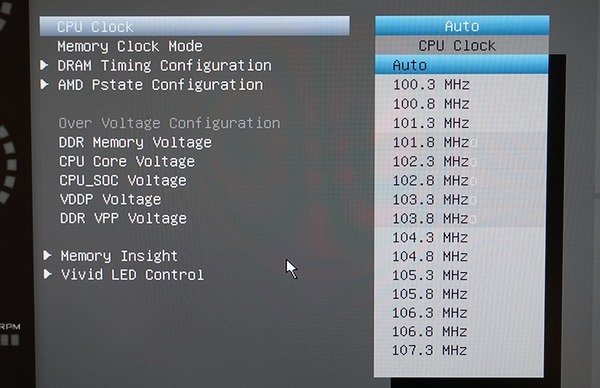This screenshot has width=600, height=388.
Task: Open DDR VPP Voltage setting
Action: (123, 218)
